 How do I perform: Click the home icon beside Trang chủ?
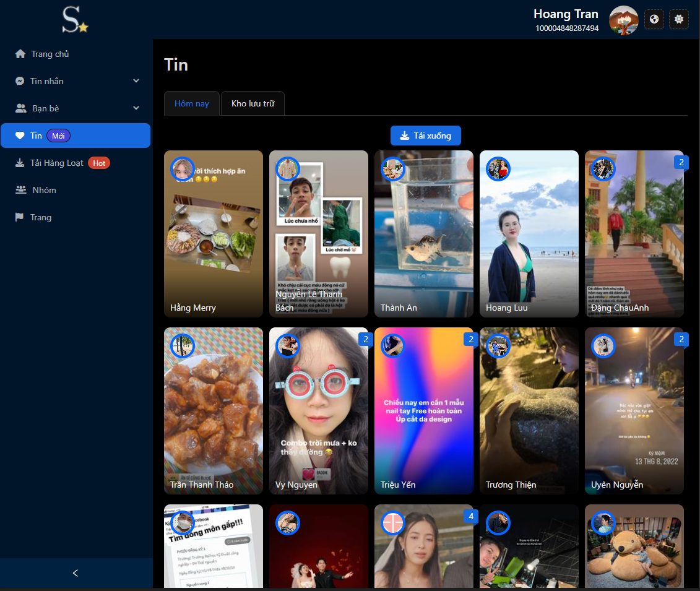20,54
